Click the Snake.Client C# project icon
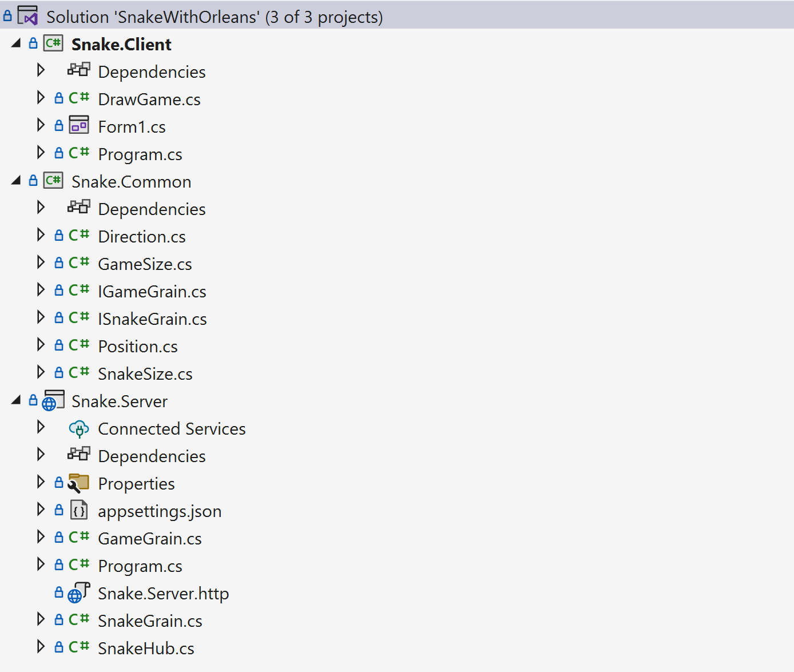This screenshot has width=794, height=672. tap(53, 43)
